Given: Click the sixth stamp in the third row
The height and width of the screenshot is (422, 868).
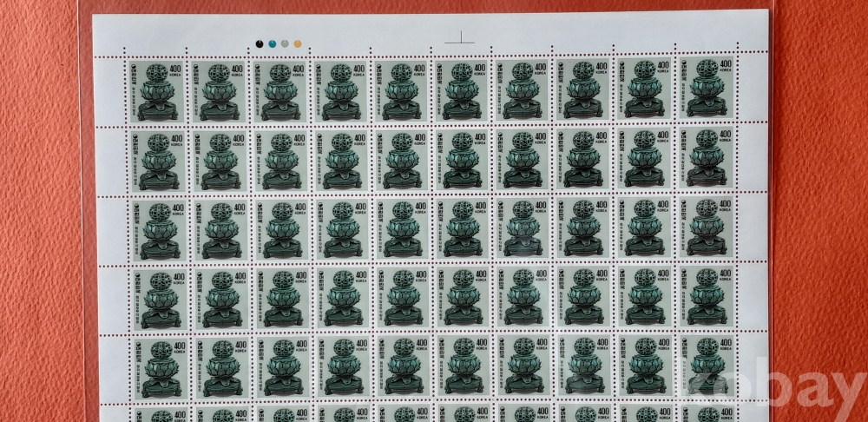Looking at the screenshot, I should 464,230.
